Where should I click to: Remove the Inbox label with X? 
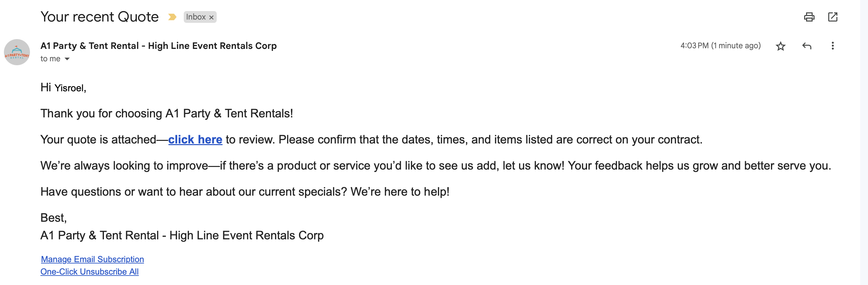click(211, 17)
